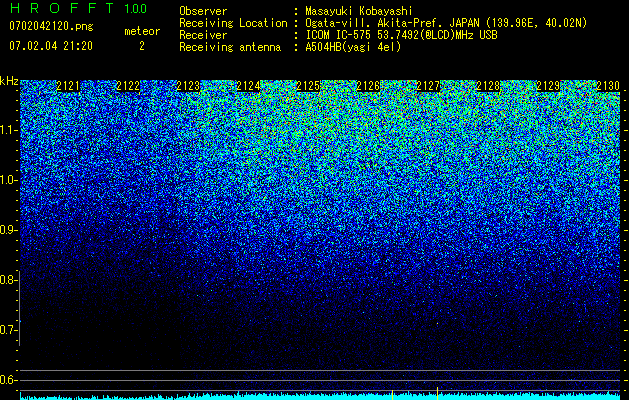Click the meteor label
The image size is (629, 400).
tap(142, 31)
